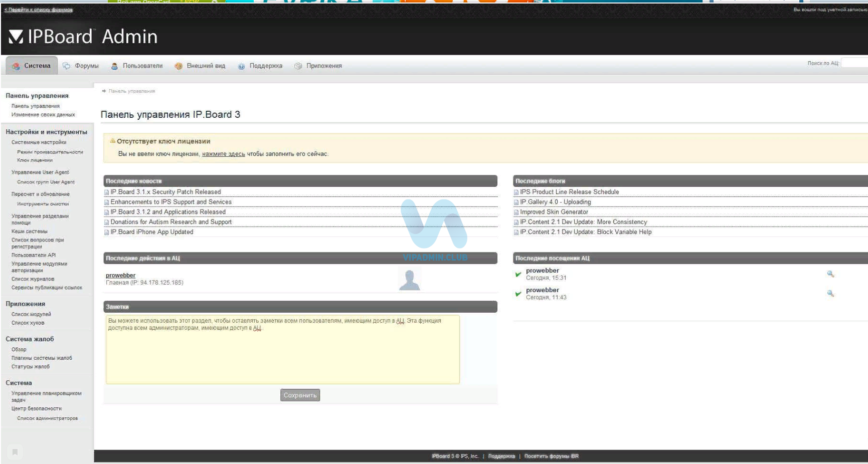The height and width of the screenshot is (464, 868).
Task: Click the Поддержка help icon
Action: pyautogui.click(x=241, y=66)
